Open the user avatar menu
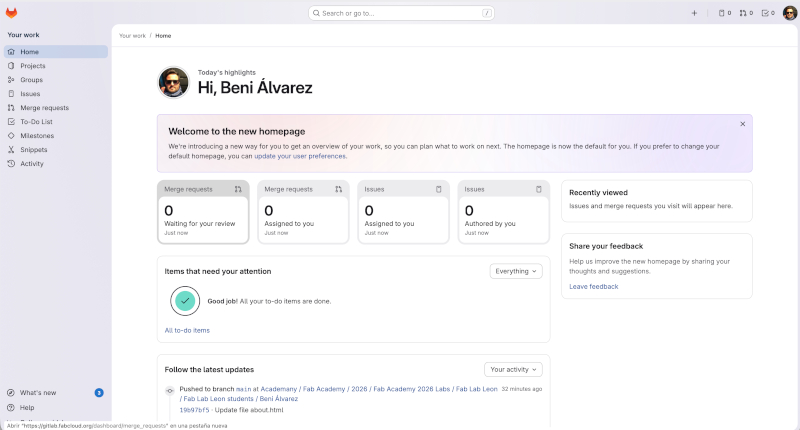Screen dimensions: 800x430 pos(789,13)
